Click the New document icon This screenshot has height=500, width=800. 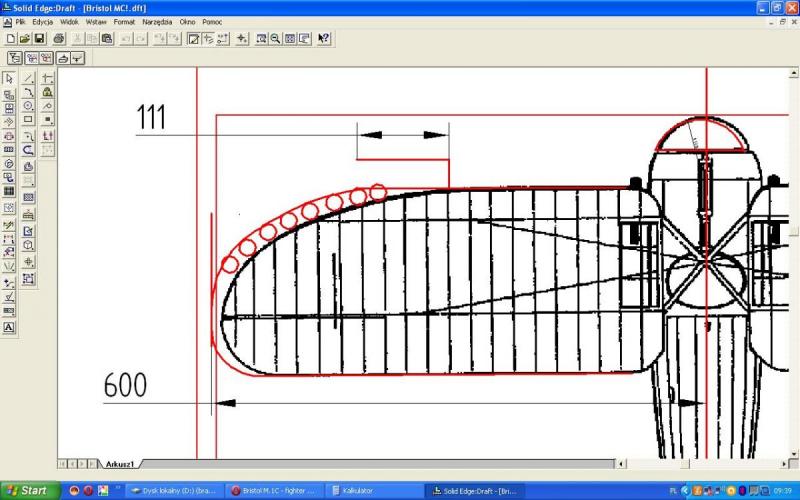[10, 38]
